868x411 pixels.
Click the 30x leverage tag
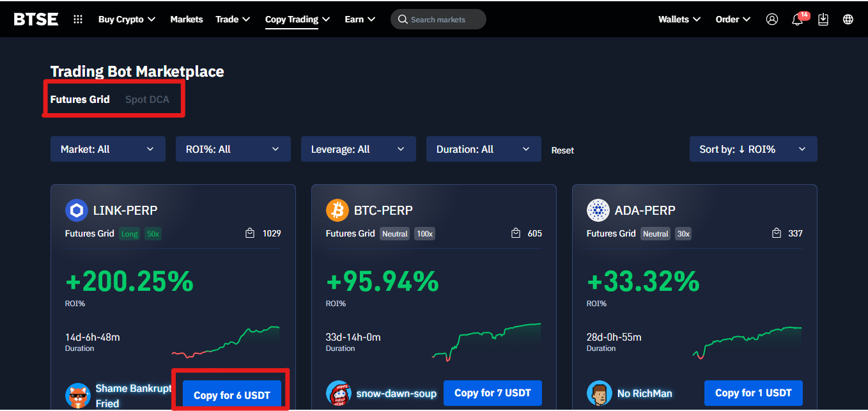(683, 234)
